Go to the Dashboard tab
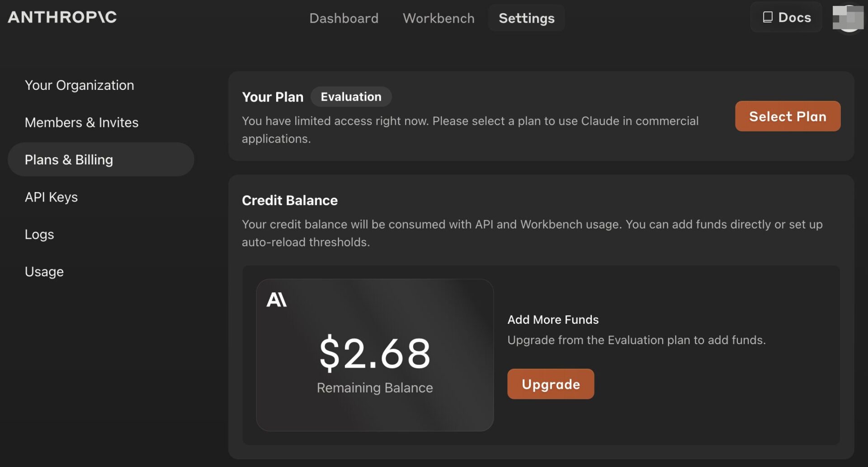The width and height of the screenshot is (868, 467). point(344,18)
